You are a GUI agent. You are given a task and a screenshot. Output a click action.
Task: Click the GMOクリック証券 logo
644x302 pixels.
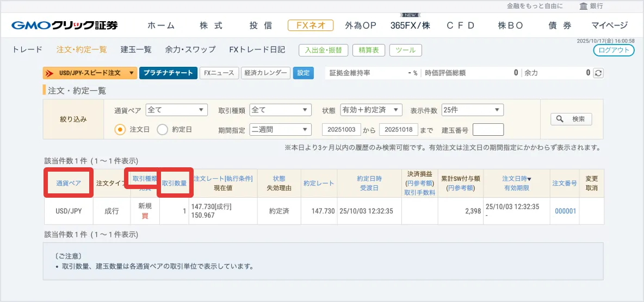[64, 26]
